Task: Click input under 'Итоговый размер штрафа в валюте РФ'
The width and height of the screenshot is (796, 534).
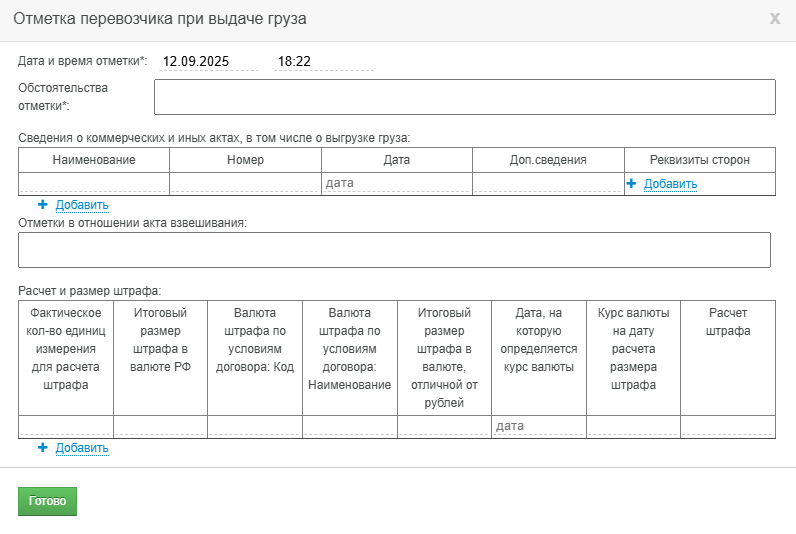Action: click(x=160, y=426)
